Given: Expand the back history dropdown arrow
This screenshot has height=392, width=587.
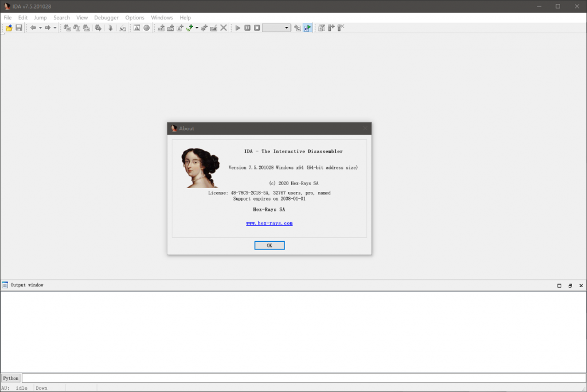Looking at the screenshot, I should 40,28.
